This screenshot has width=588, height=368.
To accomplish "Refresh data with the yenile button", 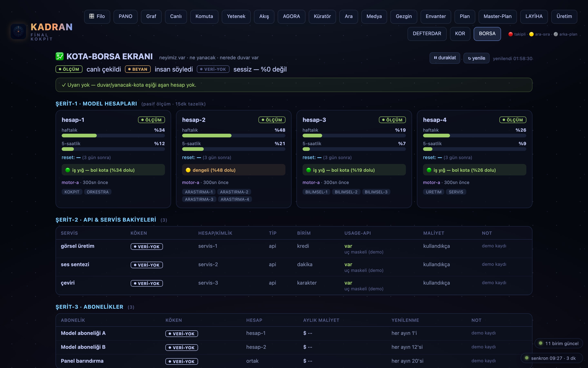I will pos(476,58).
